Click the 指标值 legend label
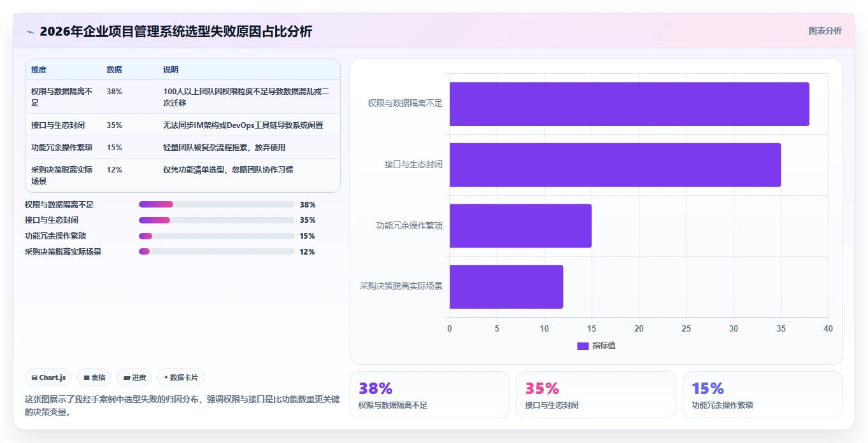868x443 pixels. (604, 346)
